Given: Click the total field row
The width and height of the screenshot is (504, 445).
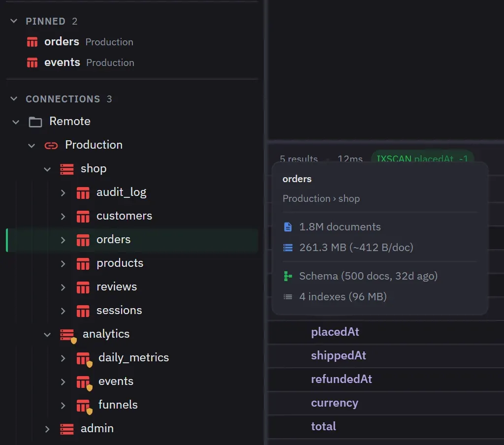Looking at the screenshot, I should [386, 427].
